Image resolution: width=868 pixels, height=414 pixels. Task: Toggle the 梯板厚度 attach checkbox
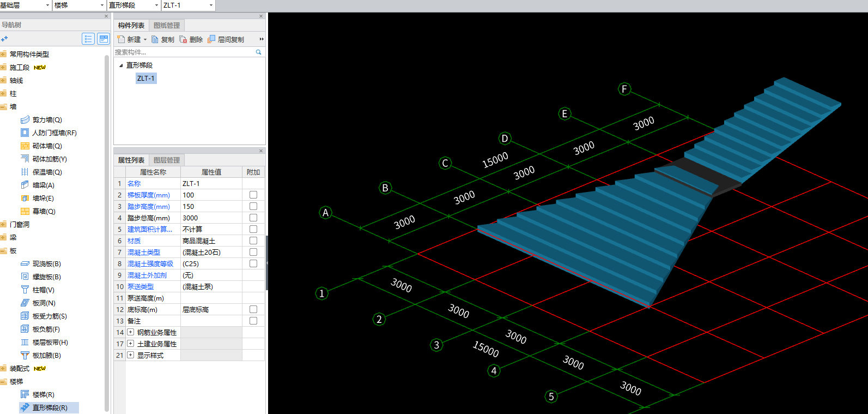pos(253,195)
